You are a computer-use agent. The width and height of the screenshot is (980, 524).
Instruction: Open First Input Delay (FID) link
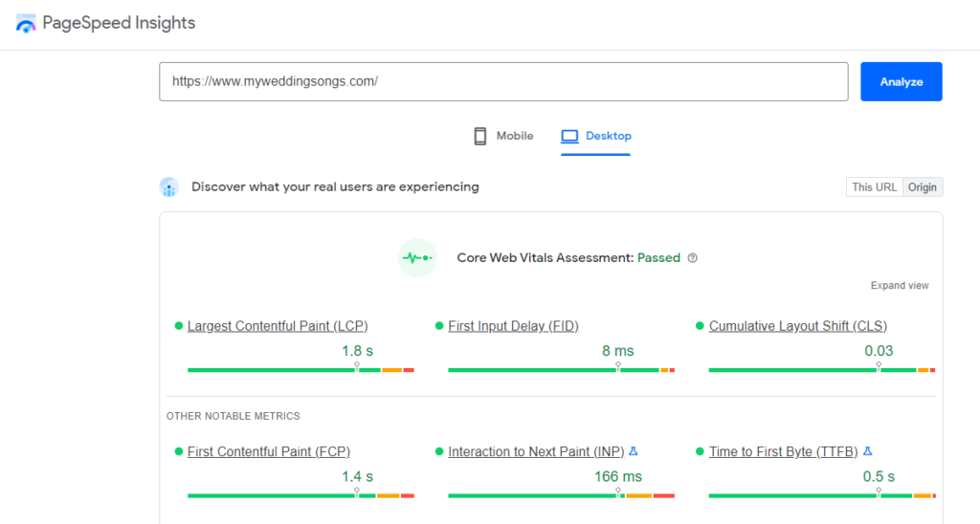click(x=513, y=326)
